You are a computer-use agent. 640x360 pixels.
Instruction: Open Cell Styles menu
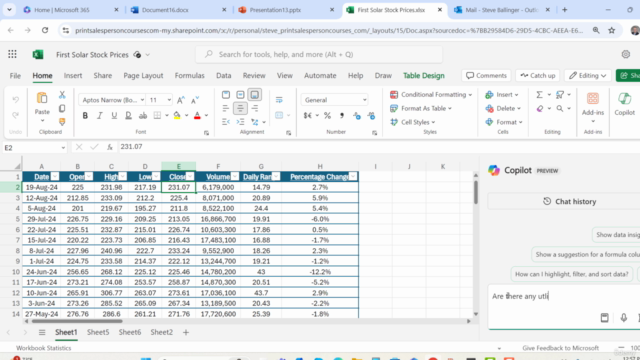pos(413,122)
